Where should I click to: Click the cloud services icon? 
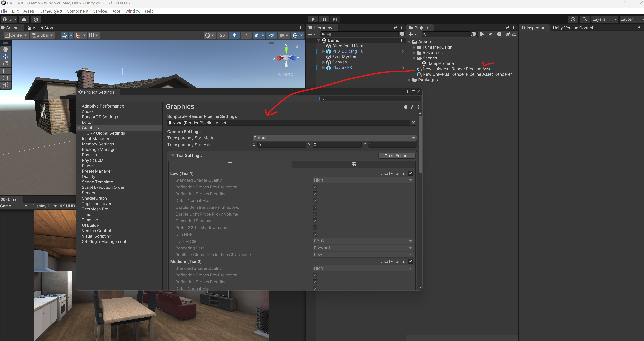(x=24, y=19)
